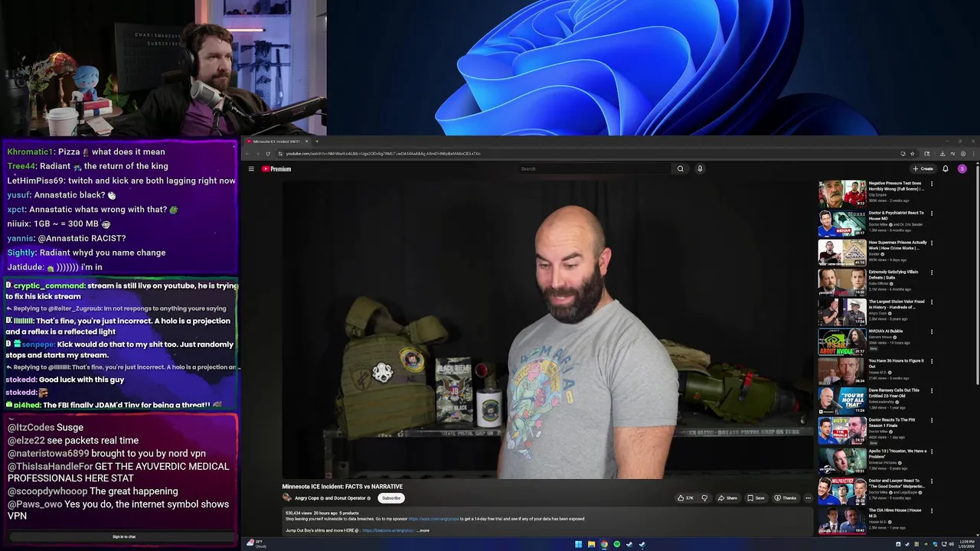Like the video with thumbs up 37K

coord(685,498)
